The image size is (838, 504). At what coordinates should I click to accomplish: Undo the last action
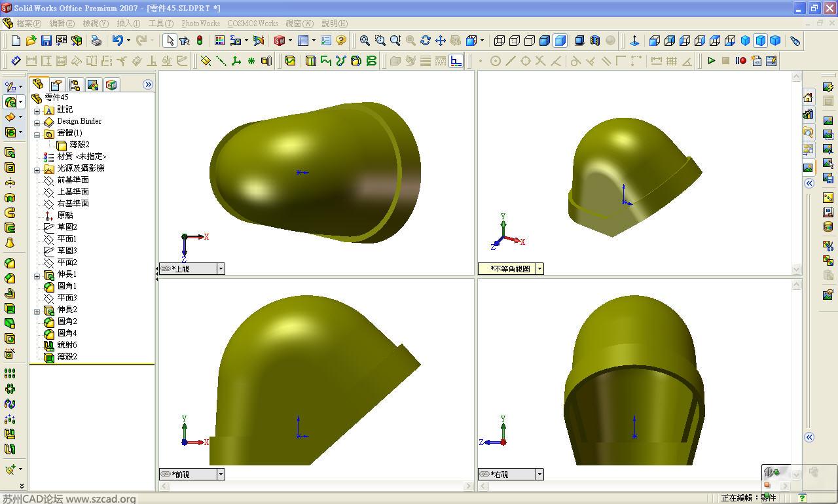click(117, 41)
